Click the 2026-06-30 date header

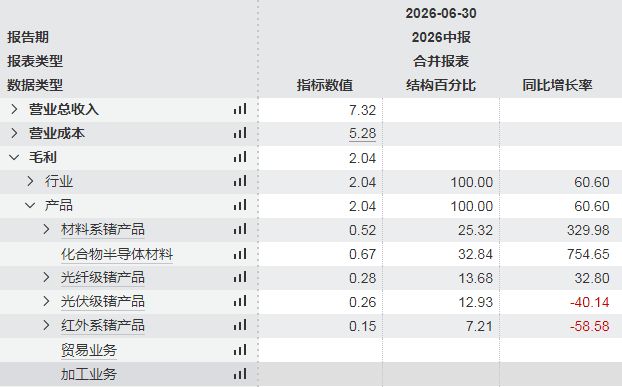(x=441, y=13)
